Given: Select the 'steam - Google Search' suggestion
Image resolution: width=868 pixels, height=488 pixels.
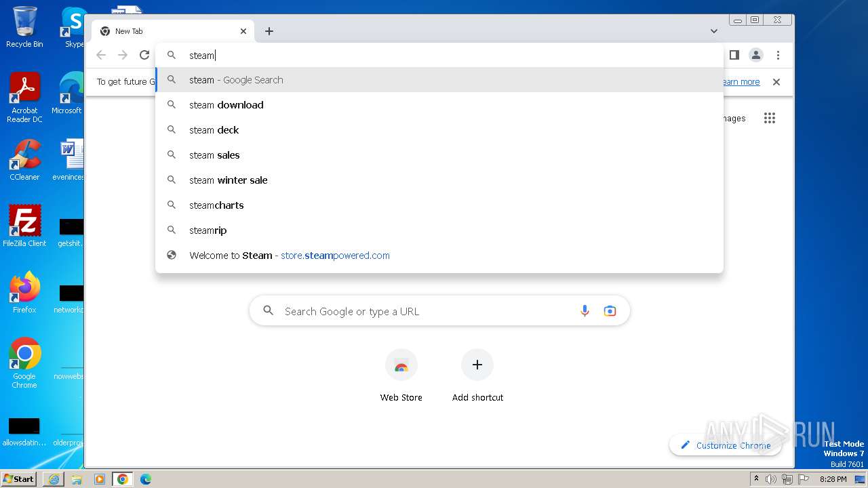Looking at the screenshot, I should 439,80.
